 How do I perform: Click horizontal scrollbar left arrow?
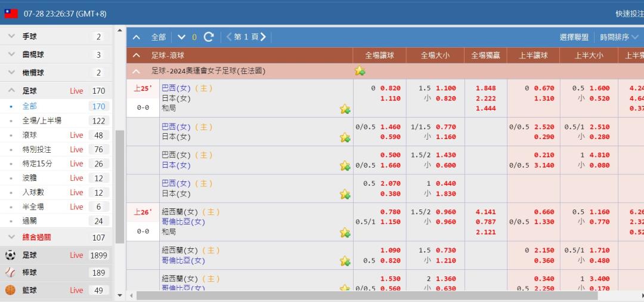131,296
